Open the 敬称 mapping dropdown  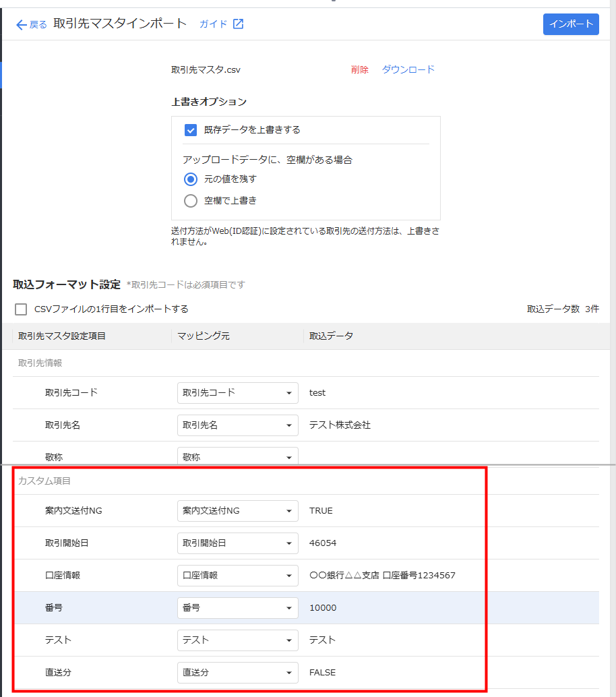point(237,456)
